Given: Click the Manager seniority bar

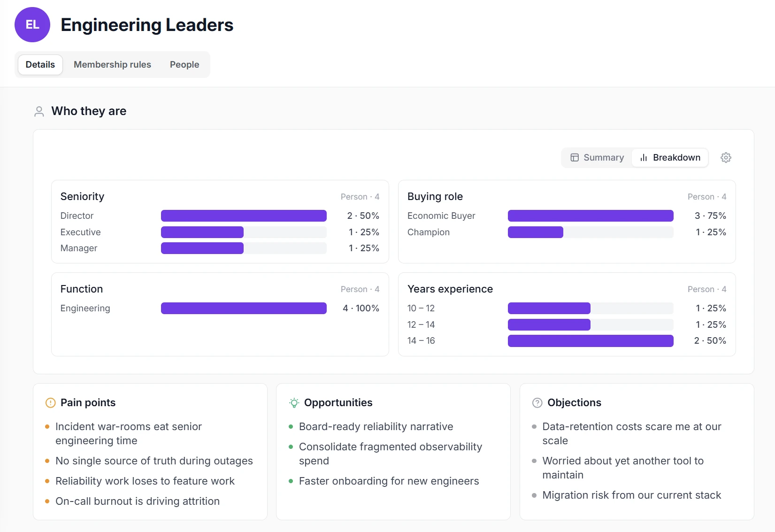Looking at the screenshot, I should click(x=244, y=248).
